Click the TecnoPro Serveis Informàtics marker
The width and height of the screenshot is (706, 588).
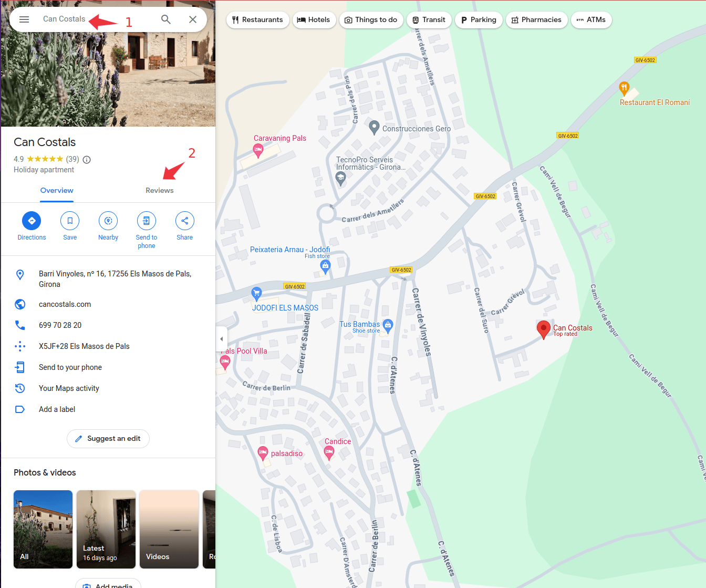click(340, 179)
